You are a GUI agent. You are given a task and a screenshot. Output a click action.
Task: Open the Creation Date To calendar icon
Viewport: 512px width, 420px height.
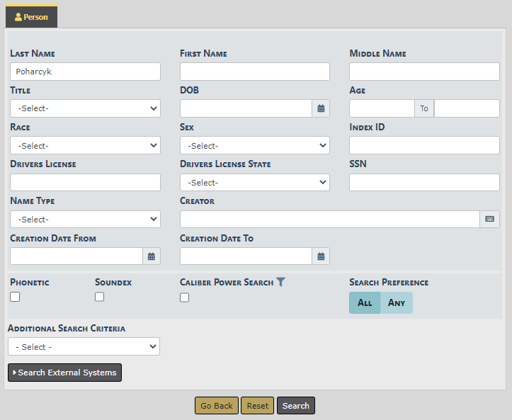(x=321, y=256)
